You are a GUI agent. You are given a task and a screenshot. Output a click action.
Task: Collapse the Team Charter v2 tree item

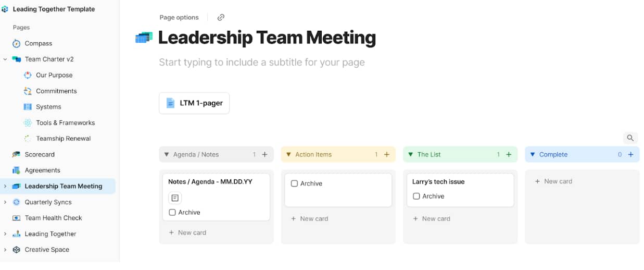tap(5, 59)
